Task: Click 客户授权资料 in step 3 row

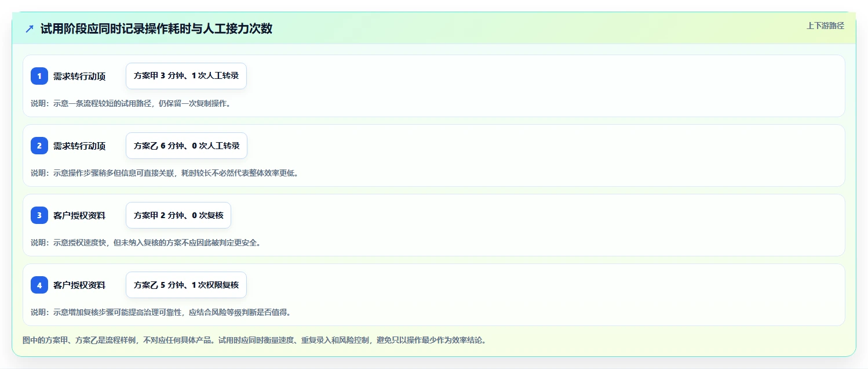Action: pyautogui.click(x=79, y=215)
